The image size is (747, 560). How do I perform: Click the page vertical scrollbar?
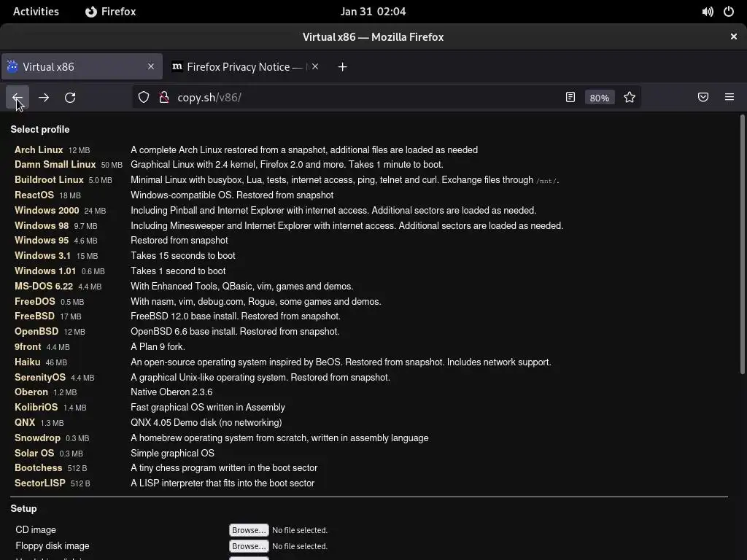click(742, 244)
